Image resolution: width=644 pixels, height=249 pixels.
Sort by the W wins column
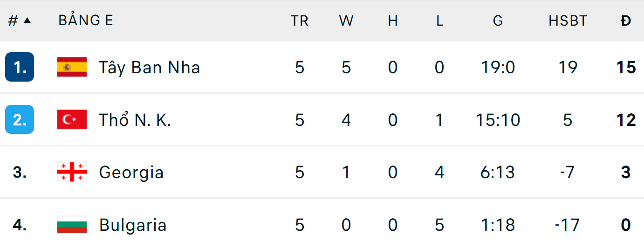point(346,21)
